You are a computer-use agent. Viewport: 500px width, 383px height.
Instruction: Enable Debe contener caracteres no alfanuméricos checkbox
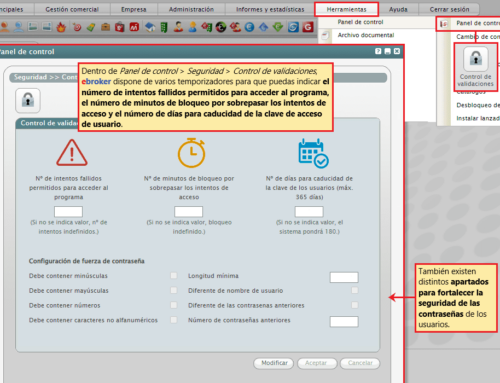(x=174, y=320)
